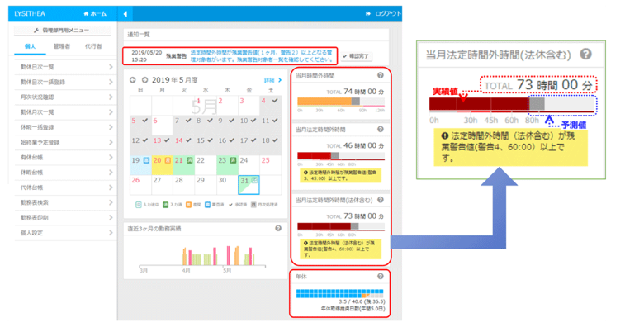This screenshot has width=644, height=327.
Task: Click the '3.5 / 40.0 (残 36.5)' text
Action: tap(362, 301)
